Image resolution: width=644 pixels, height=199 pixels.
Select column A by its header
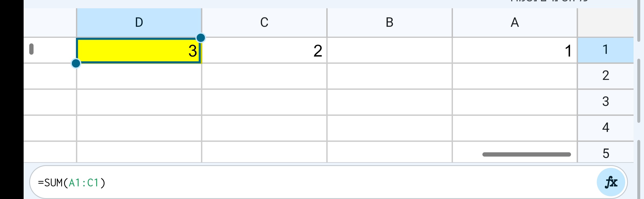514,23
